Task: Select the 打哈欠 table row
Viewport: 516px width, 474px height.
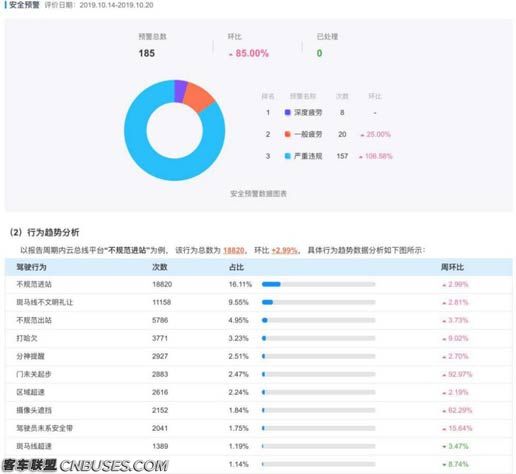Action: 259,338
